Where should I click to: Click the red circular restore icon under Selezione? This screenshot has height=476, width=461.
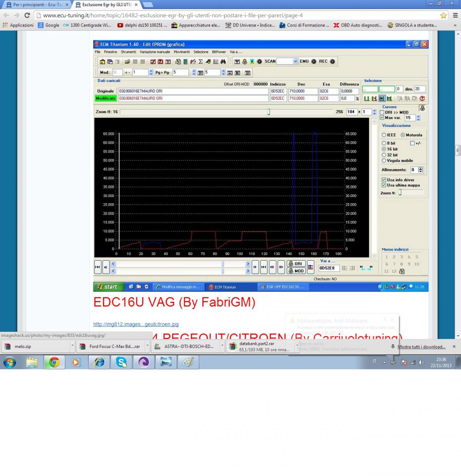[x=422, y=99]
